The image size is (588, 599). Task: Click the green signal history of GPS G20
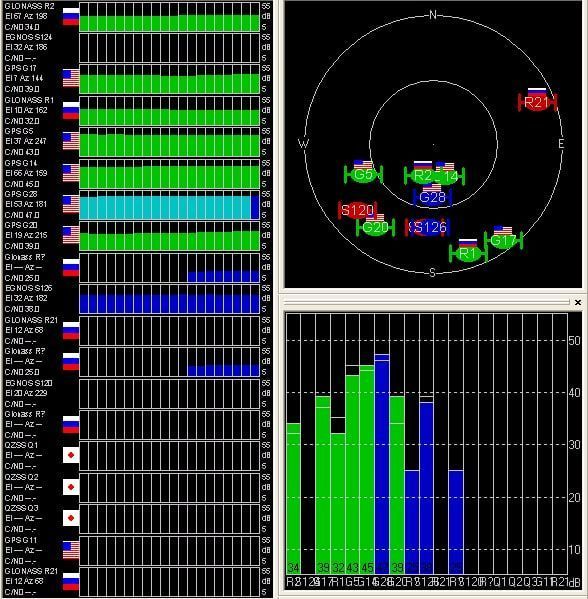tap(169, 241)
